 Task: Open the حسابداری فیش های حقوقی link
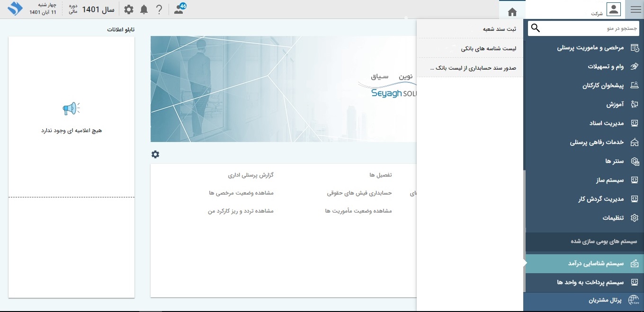click(x=359, y=193)
